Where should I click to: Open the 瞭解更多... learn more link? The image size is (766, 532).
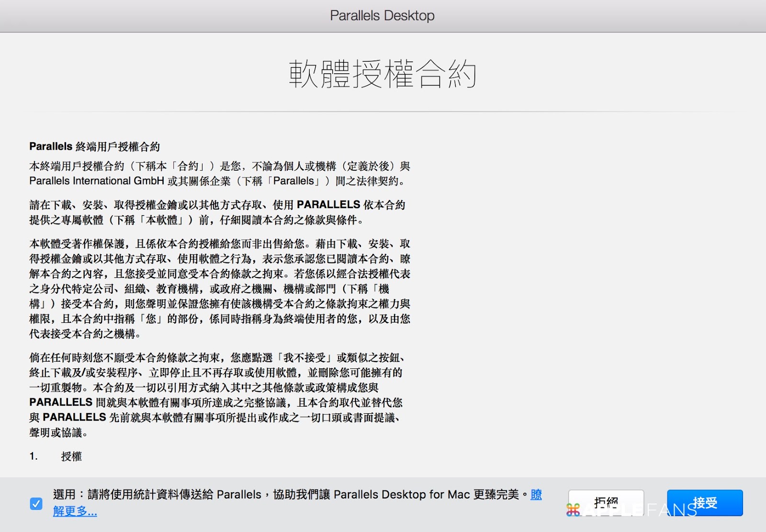[x=75, y=511]
